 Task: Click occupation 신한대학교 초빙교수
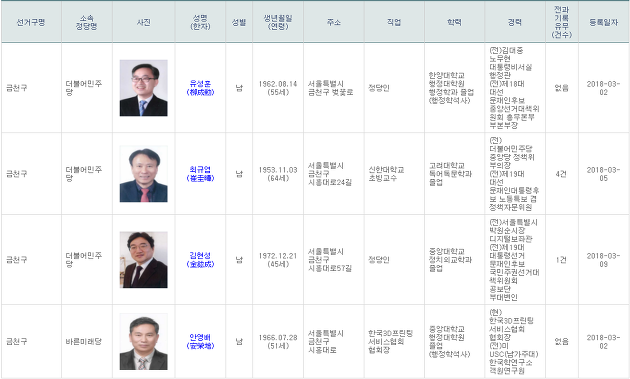click(x=386, y=174)
